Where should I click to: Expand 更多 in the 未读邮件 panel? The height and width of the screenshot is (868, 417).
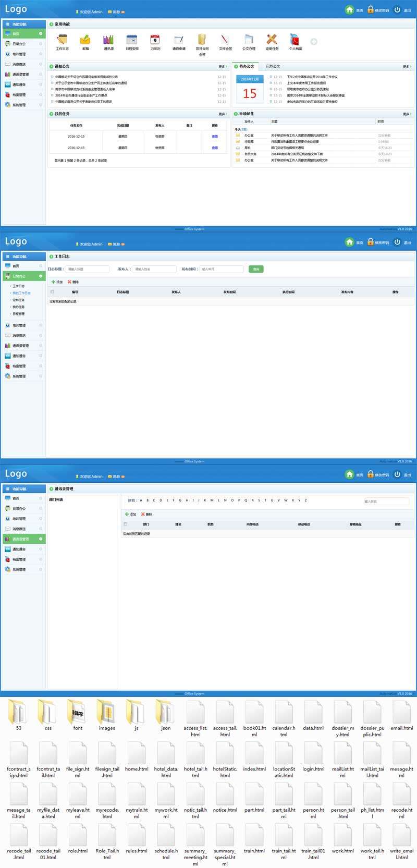click(407, 114)
